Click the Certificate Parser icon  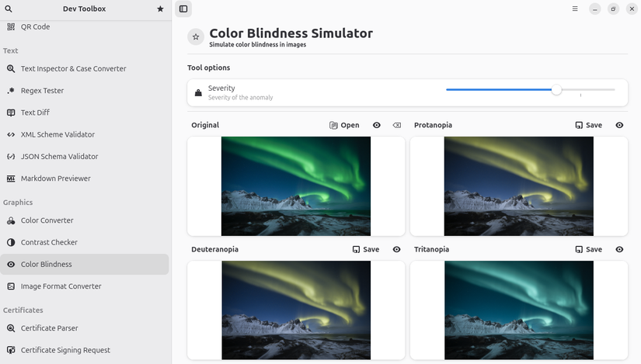tap(11, 328)
